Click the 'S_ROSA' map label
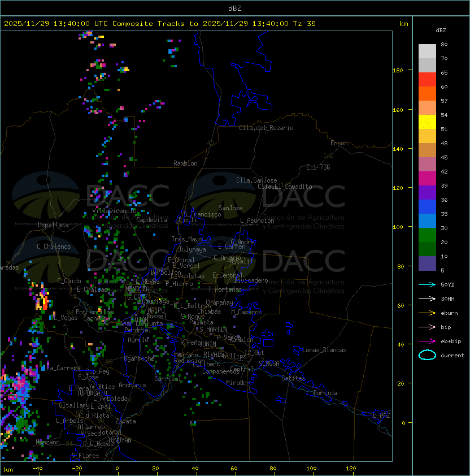This screenshot has width=470, height=476. (x=269, y=364)
